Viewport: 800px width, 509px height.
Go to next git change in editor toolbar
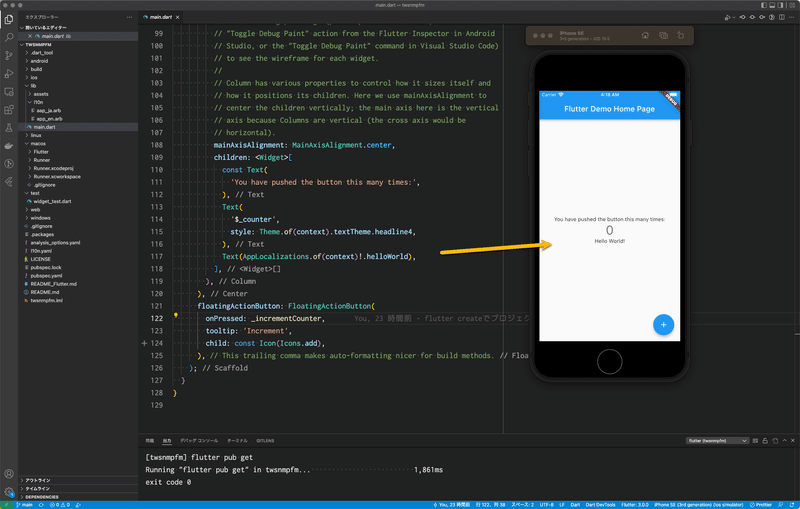click(762, 17)
